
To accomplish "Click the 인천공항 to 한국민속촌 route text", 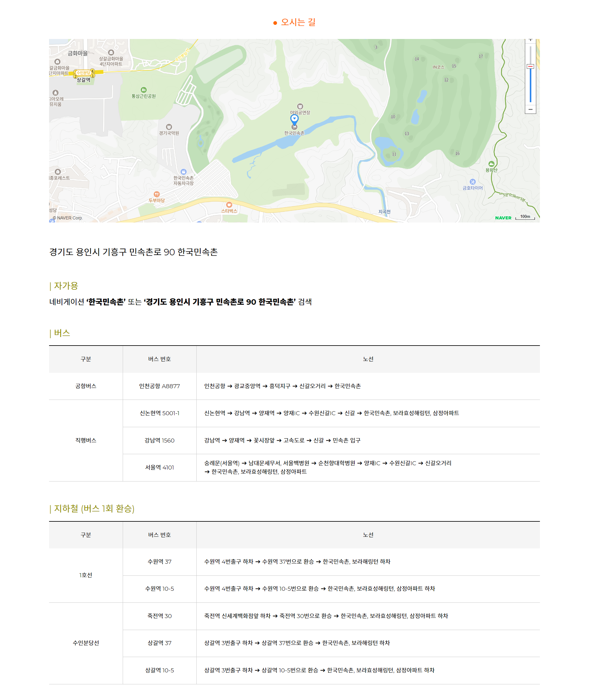I will (x=283, y=386).
